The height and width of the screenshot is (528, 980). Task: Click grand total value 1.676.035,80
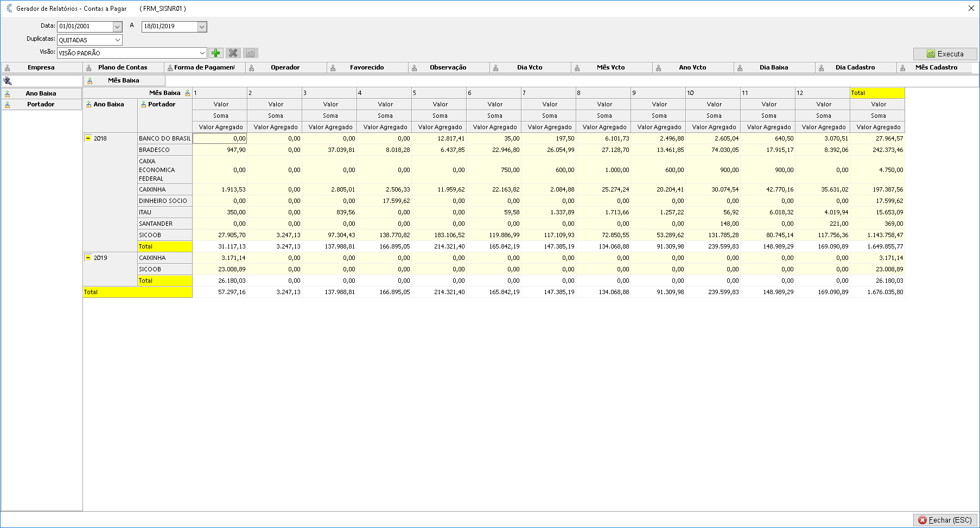877,292
